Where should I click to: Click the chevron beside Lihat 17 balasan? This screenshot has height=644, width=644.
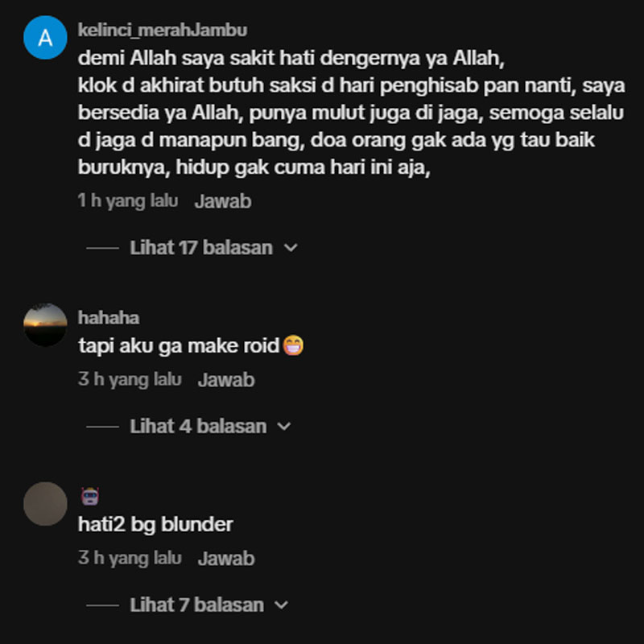pos(291,248)
